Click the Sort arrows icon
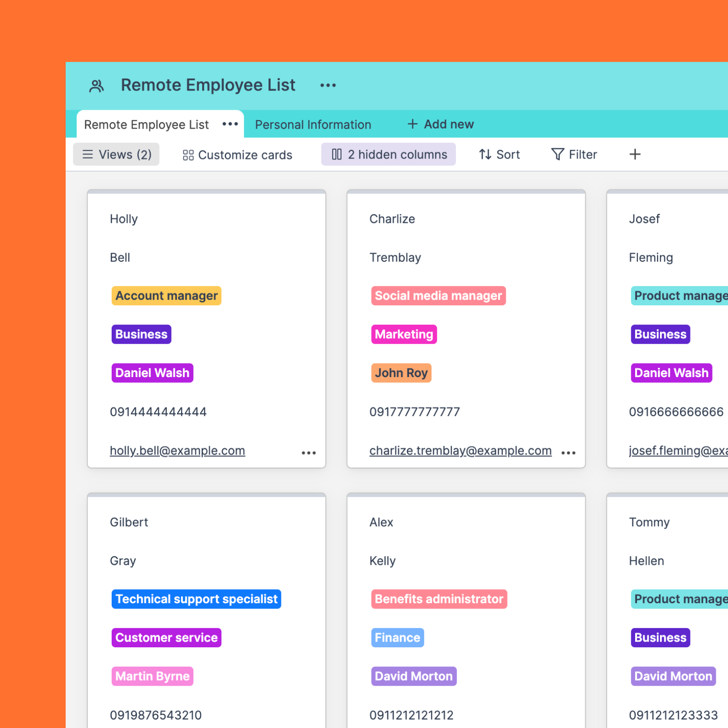Screen dimensions: 728x728 pos(484,154)
